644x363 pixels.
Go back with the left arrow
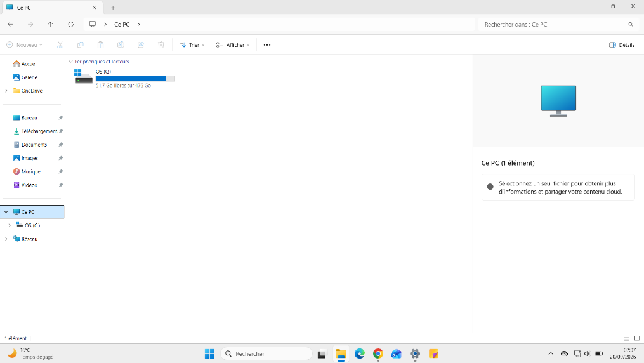click(10, 25)
